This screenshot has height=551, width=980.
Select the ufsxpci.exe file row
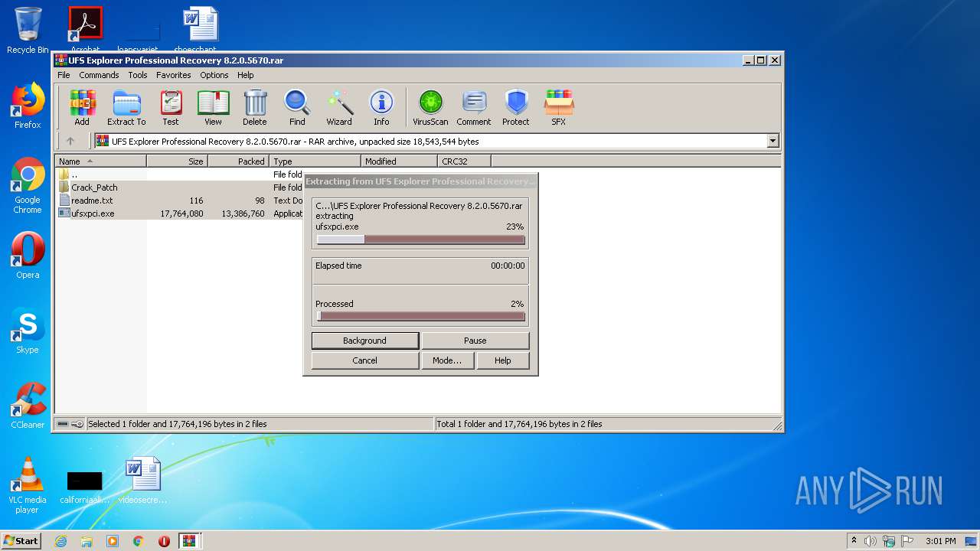[x=179, y=214]
